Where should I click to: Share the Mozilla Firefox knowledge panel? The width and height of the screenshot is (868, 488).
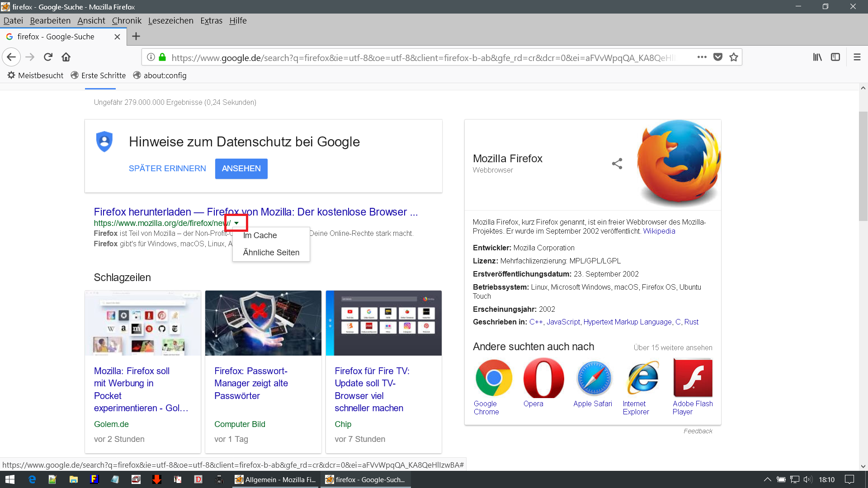coord(617,164)
